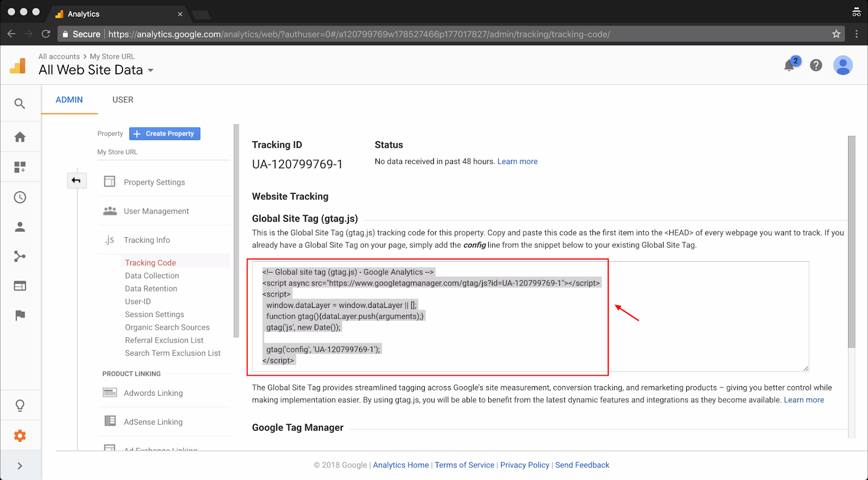868x480 pixels.
Task: Click the main content vertical scrollbar
Action: click(852, 242)
